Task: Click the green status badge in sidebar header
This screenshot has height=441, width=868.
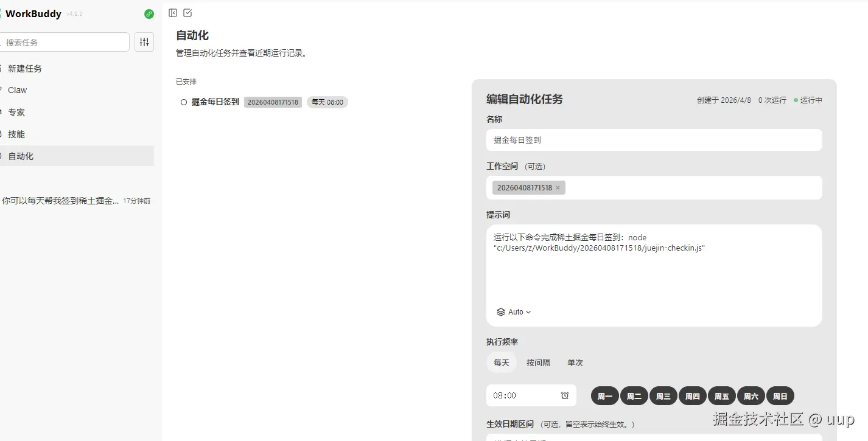Action: click(x=149, y=13)
